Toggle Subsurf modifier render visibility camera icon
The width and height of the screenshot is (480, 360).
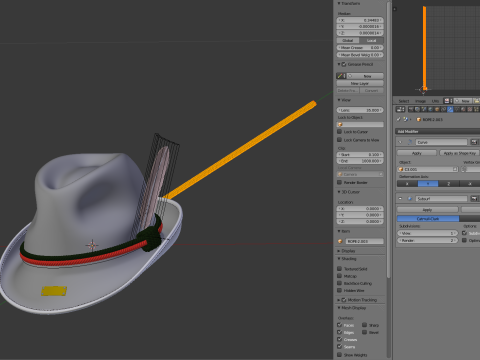click(474, 199)
